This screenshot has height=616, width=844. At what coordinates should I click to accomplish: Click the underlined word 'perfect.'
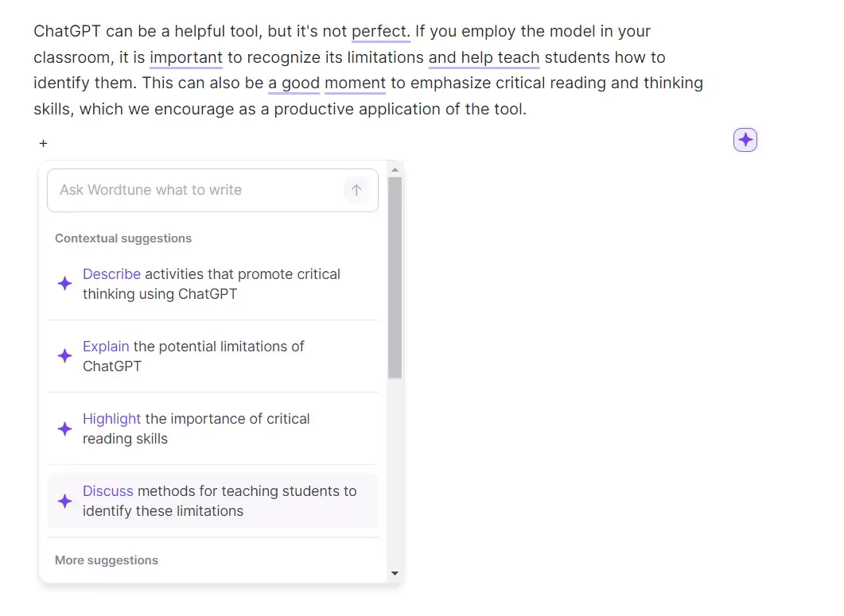click(x=380, y=32)
